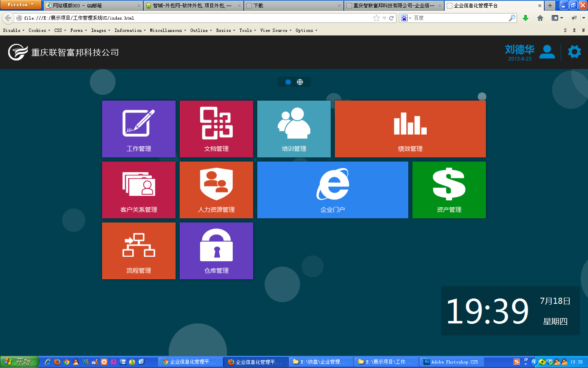Open the 人力资源管理 shield tile
The height and width of the screenshot is (368, 588).
[216, 190]
